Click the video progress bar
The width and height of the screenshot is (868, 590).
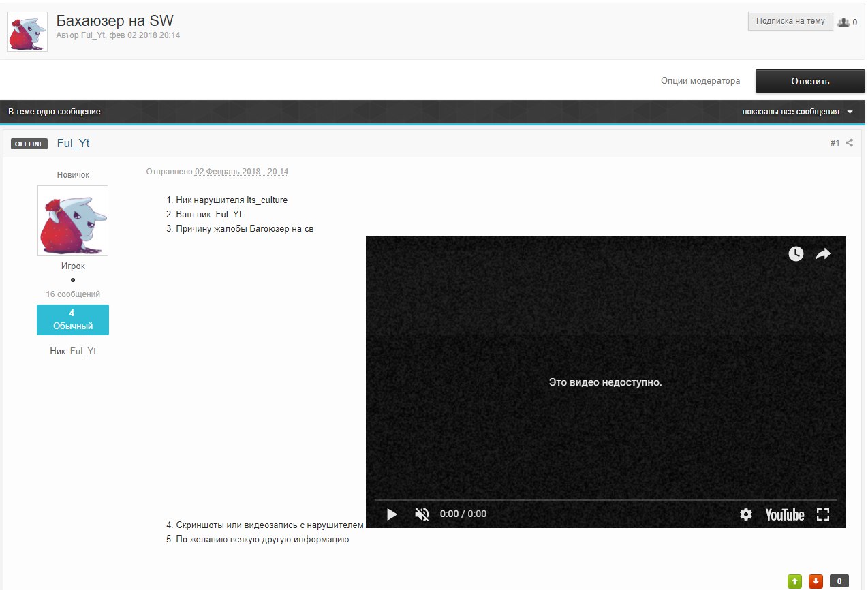coord(605,500)
